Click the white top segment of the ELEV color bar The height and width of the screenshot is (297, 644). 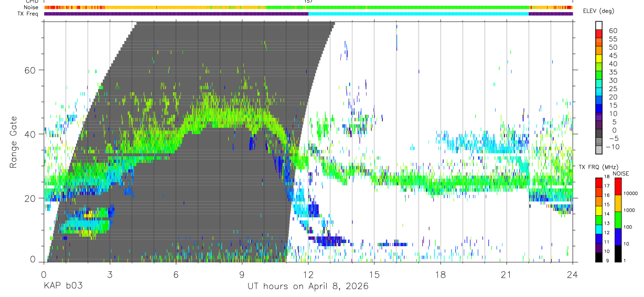coord(599,25)
